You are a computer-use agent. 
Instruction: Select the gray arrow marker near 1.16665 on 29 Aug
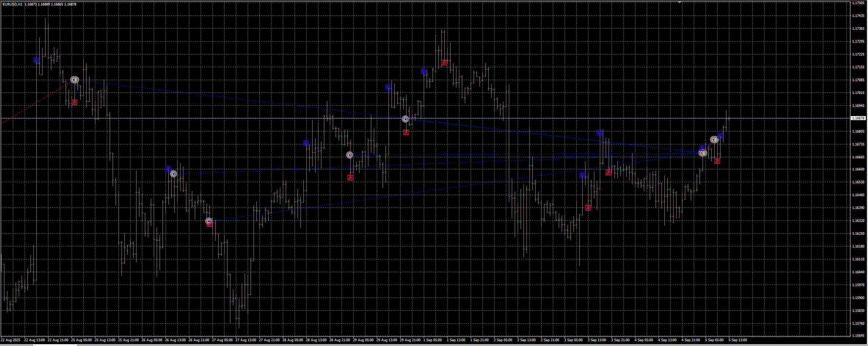click(350, 155)
